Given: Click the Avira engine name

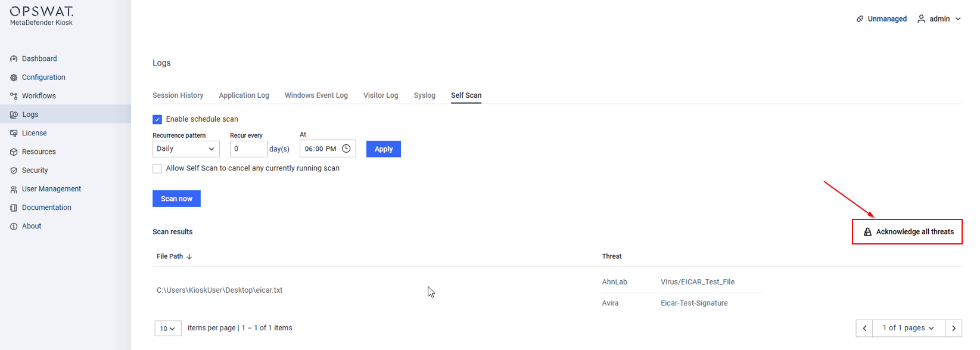Looking at the screenshot, I should coord(610,303).
